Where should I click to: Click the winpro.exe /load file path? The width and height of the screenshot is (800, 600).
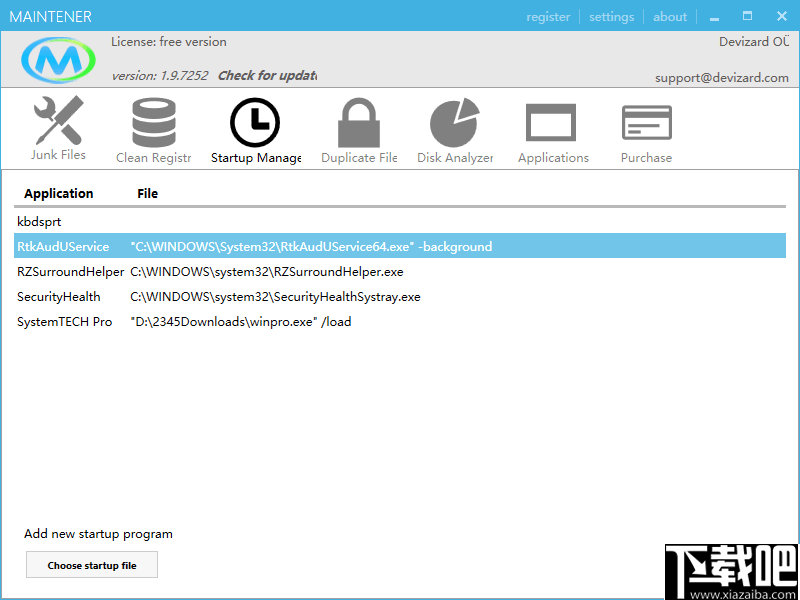point(241,322)
